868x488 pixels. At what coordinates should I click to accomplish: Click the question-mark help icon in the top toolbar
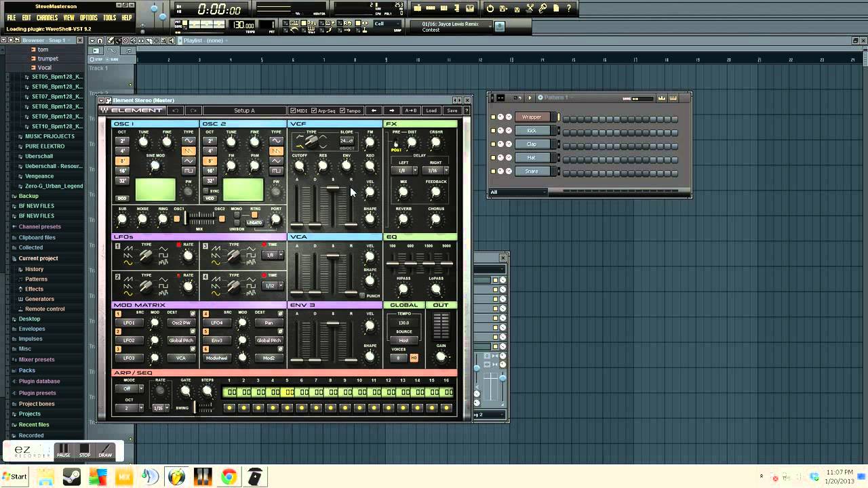pos(569,8)
